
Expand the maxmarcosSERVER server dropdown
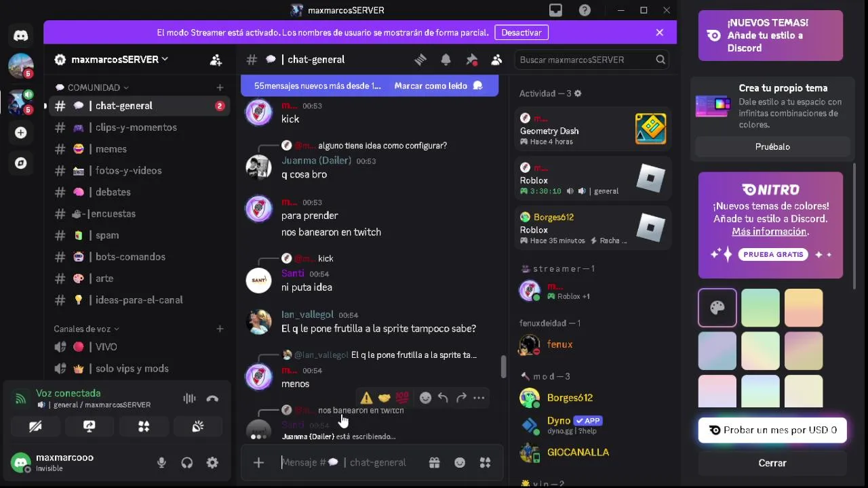(111, 60)
